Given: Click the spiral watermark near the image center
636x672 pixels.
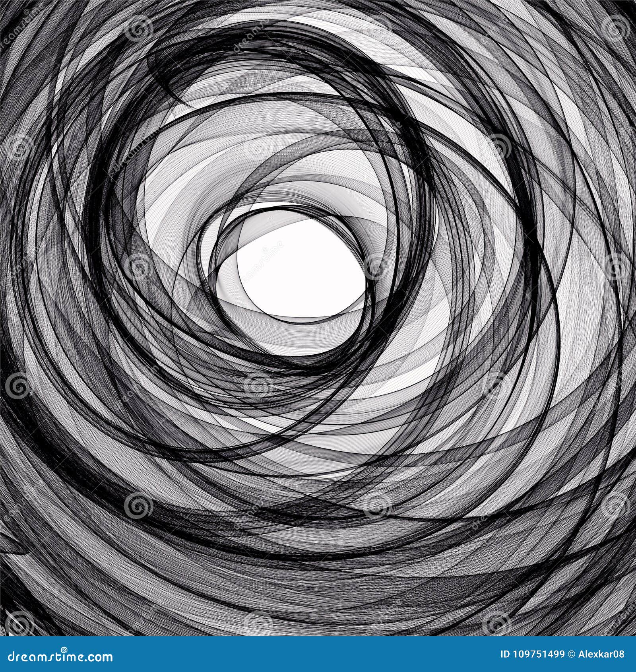Looking at the screenshot, I should pyautogui.click(x=376, y=267).
